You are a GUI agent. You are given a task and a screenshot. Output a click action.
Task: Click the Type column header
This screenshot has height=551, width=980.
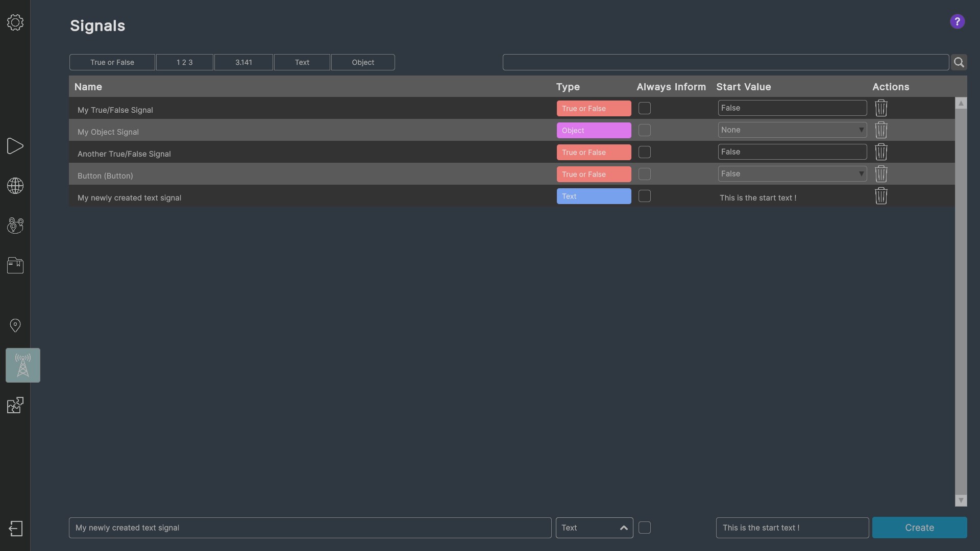point(568,87)
